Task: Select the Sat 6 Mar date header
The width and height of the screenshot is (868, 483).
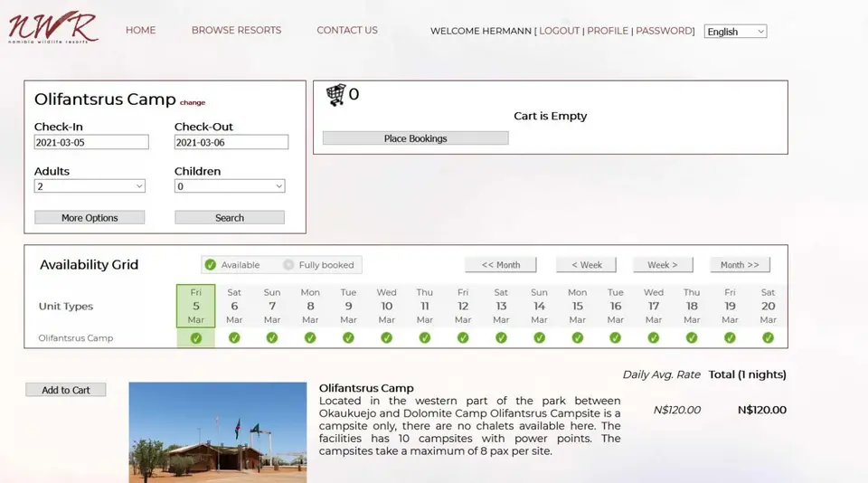Action: click(234, 306)
